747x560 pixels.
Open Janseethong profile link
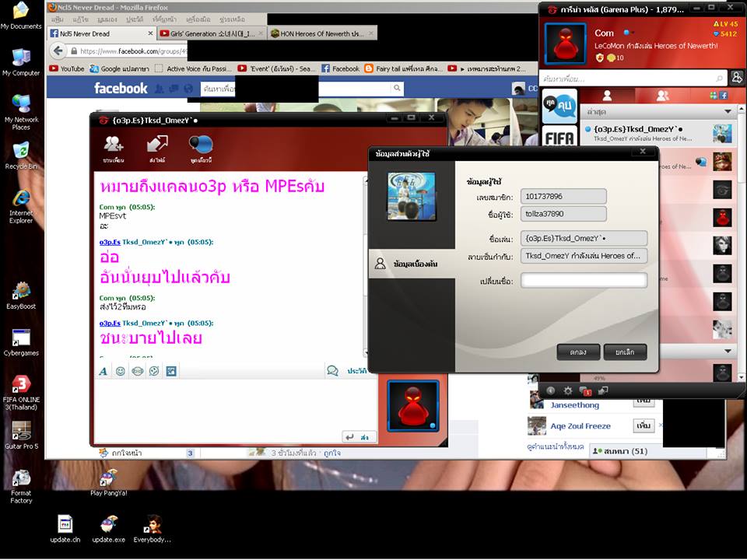(x=574, y=404)
